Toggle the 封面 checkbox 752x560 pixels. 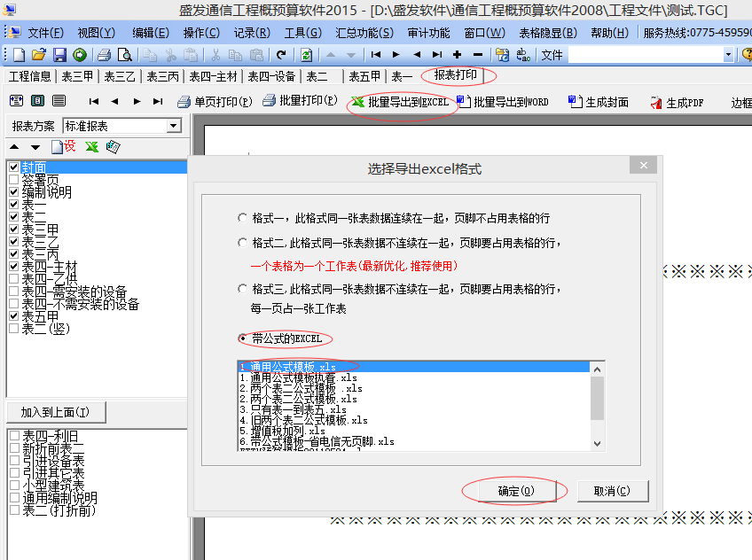[14, 167]
